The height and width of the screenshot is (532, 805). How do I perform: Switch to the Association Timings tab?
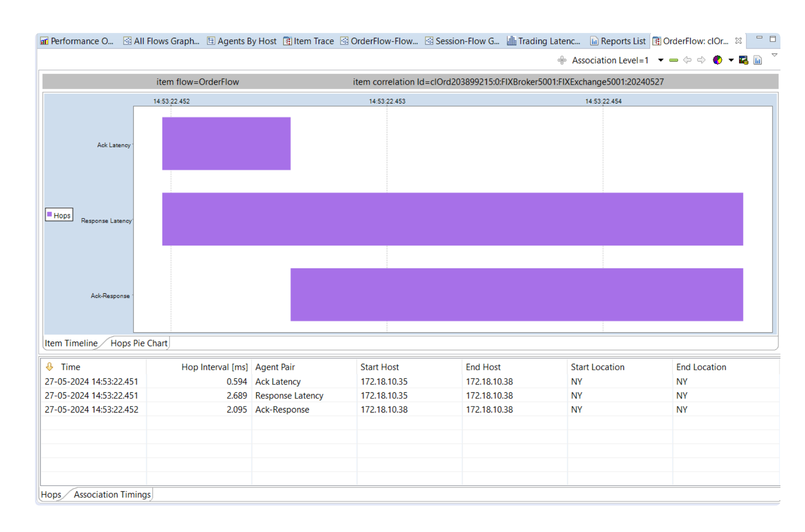point(112,495)
